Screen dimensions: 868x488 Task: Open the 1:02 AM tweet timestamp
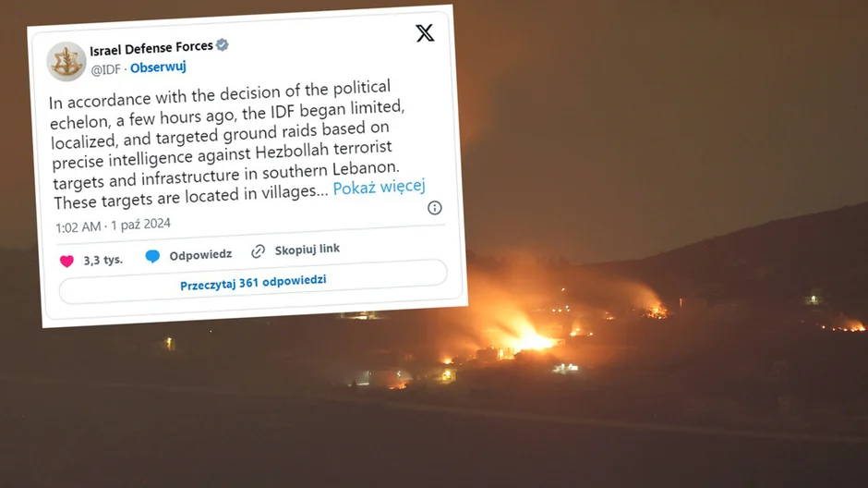pyautogui.click(x=78, y=226)
